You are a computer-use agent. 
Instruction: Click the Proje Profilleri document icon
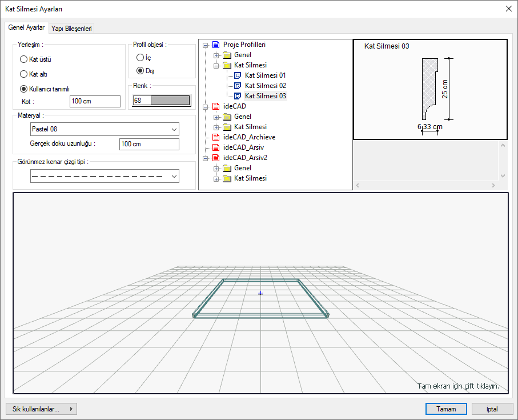pyautogui.click(x=216, y=45)
